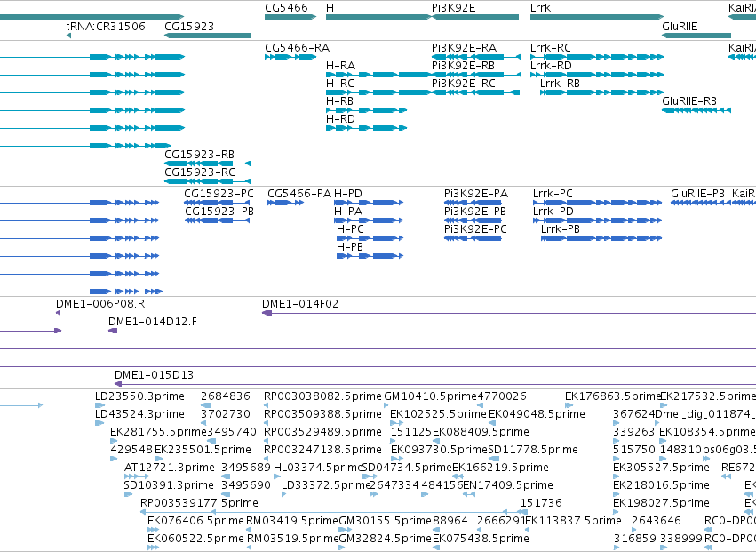Screen dimensions: 756x552
Task: Open EST EK113837.5prime
Action: pos(527,530)
